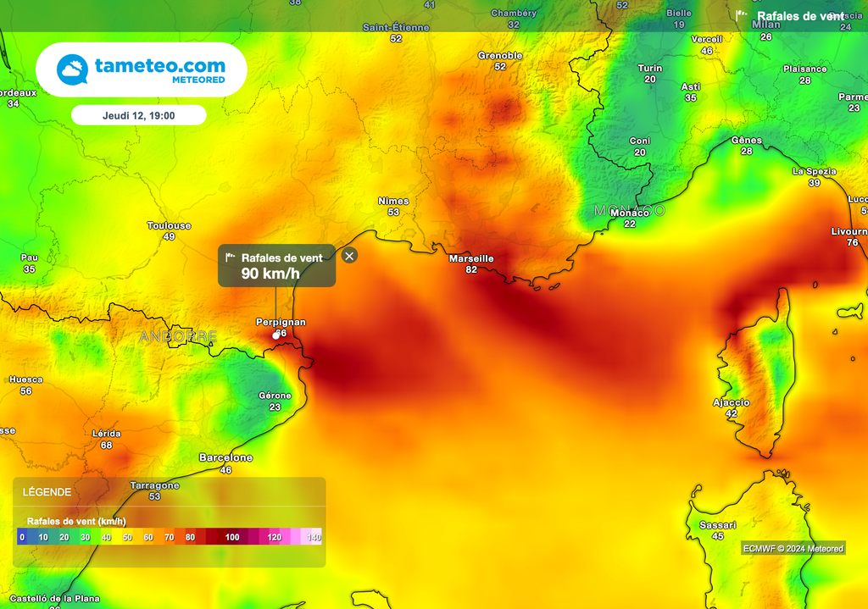Click the Rafales de vent top banner label
The image size is (868, 609).
click(x=800, y=16)
